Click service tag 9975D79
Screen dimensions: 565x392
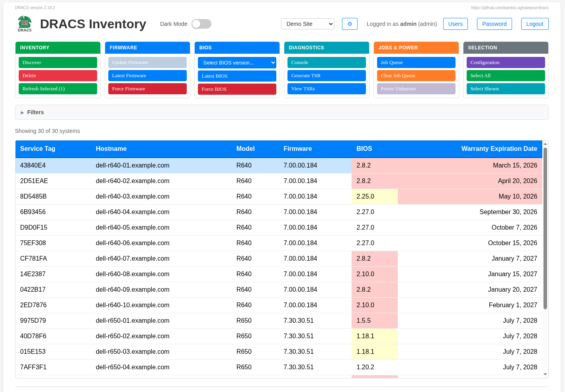coord(33,321)
